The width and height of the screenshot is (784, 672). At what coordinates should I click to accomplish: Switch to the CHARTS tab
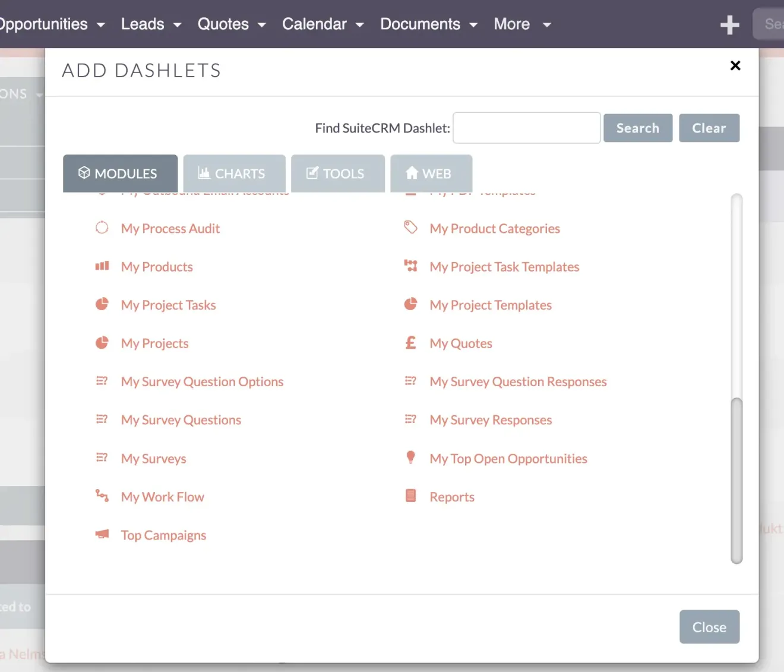(x=234, y=173)
